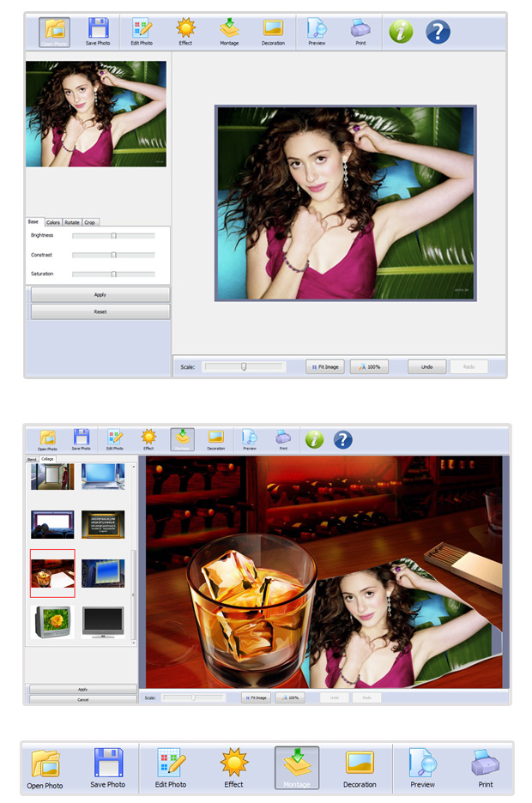Click Print icon in the Base-tab window
This screenshot has width=532, height=803.
360,33
